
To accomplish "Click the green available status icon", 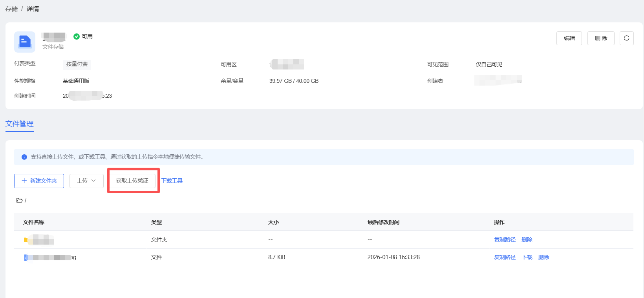I will coord(77,37).
